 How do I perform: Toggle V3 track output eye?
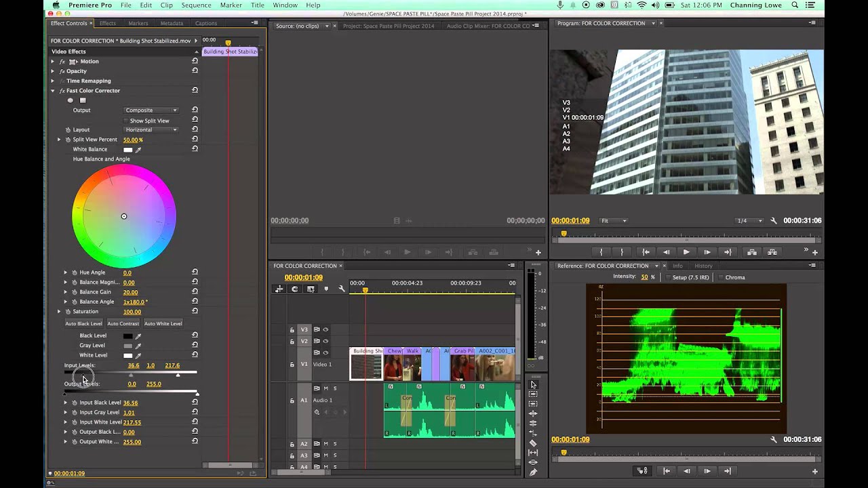click(x=325, y=329)
